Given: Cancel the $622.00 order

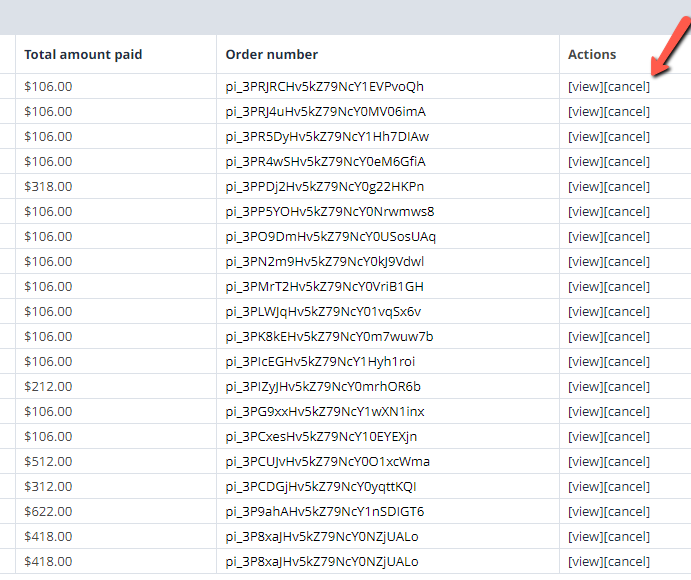Looking at the screenshot, I should click(x=627, y=511).
